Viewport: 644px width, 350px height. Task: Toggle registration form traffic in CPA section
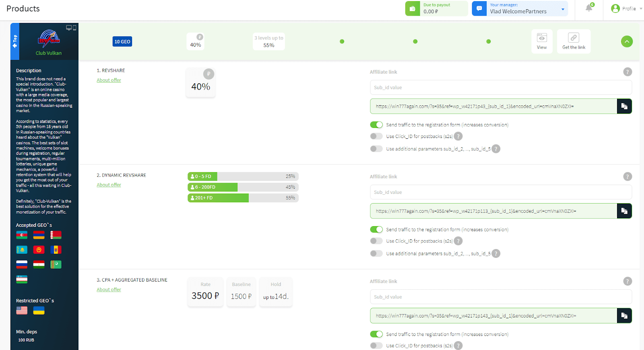376,334
